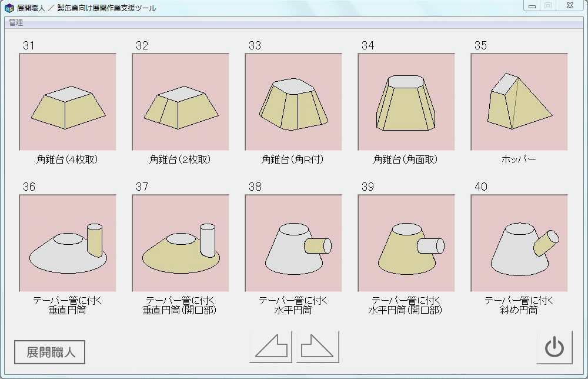Pick shape 39 水平円筒(開口部) icon
The image size is (588, 379).
tap(406, 243)
